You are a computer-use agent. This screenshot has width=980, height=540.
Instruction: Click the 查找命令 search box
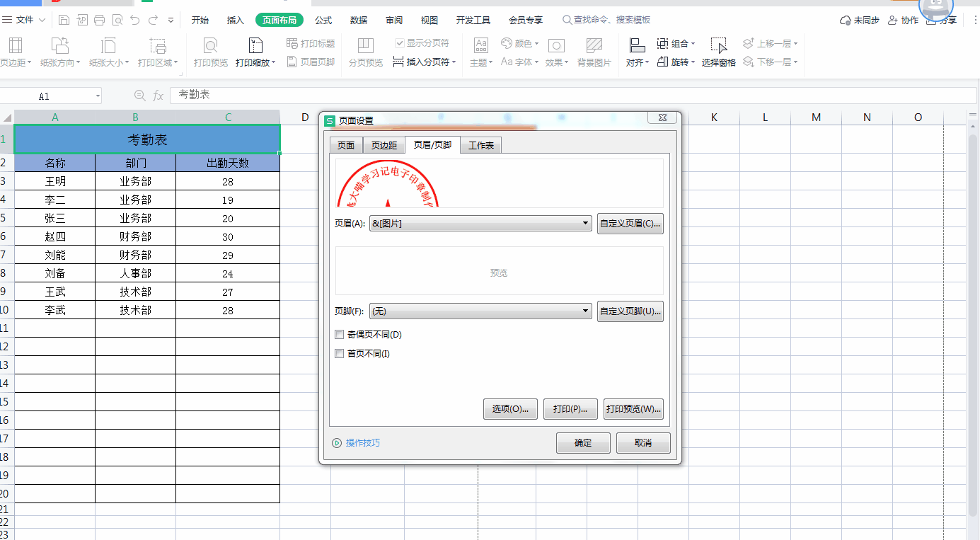pyautogui.click(x=606, y=21)
